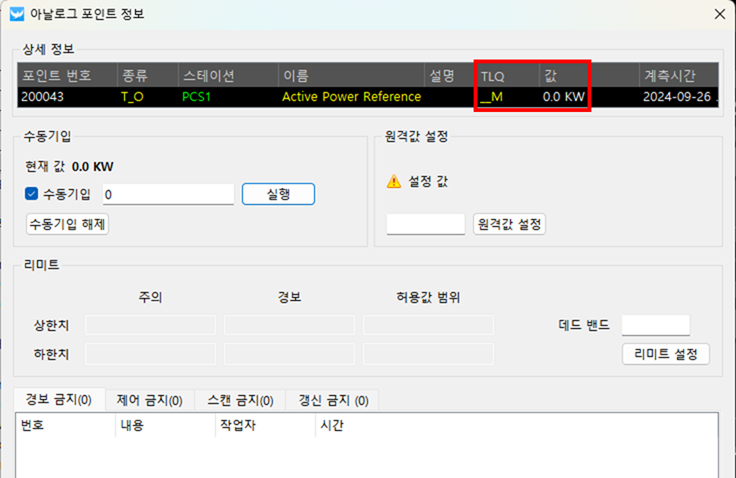Toggle the 수동기입 checkbox
The height and width of the screenshot is (478, 736).
coord(32,194)
